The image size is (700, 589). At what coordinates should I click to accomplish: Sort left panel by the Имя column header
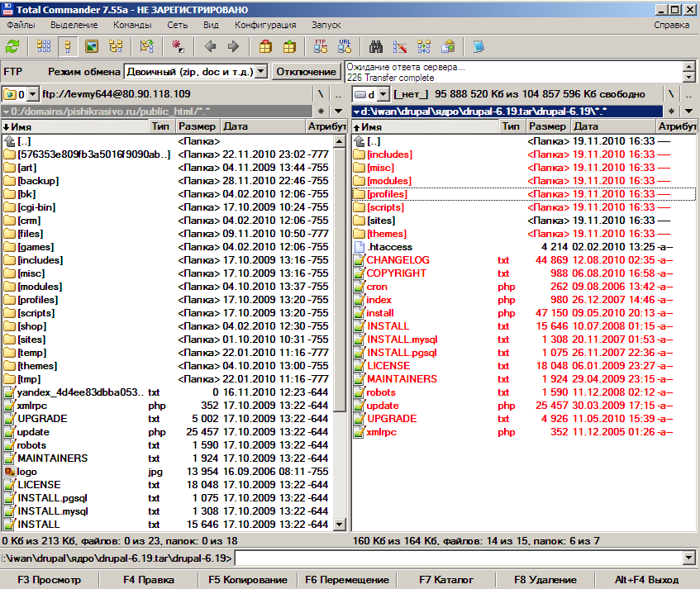pos(75,126)
